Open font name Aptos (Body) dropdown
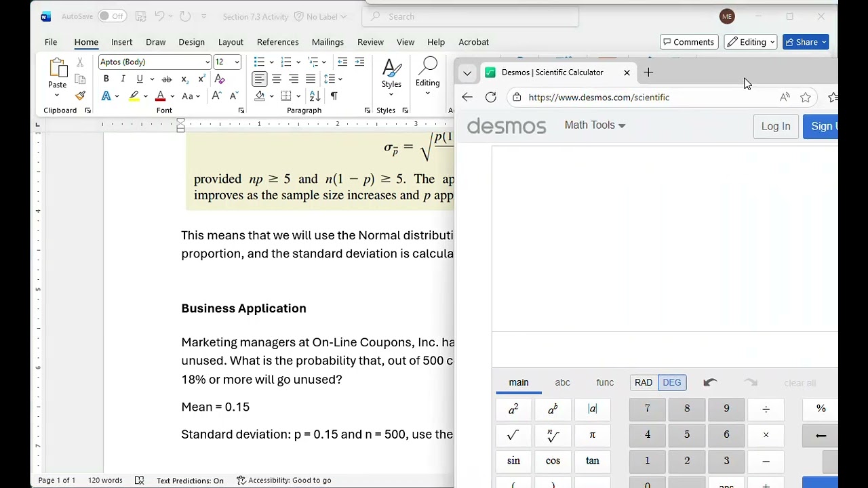This screenshot has height=488, width=868. point(208,62)
